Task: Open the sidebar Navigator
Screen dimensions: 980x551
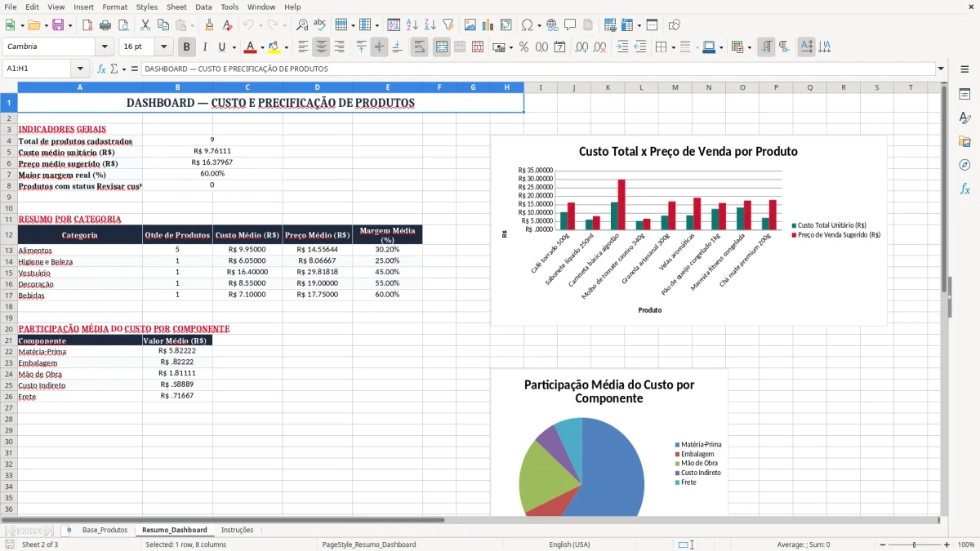Action: (x=964, y=165)
